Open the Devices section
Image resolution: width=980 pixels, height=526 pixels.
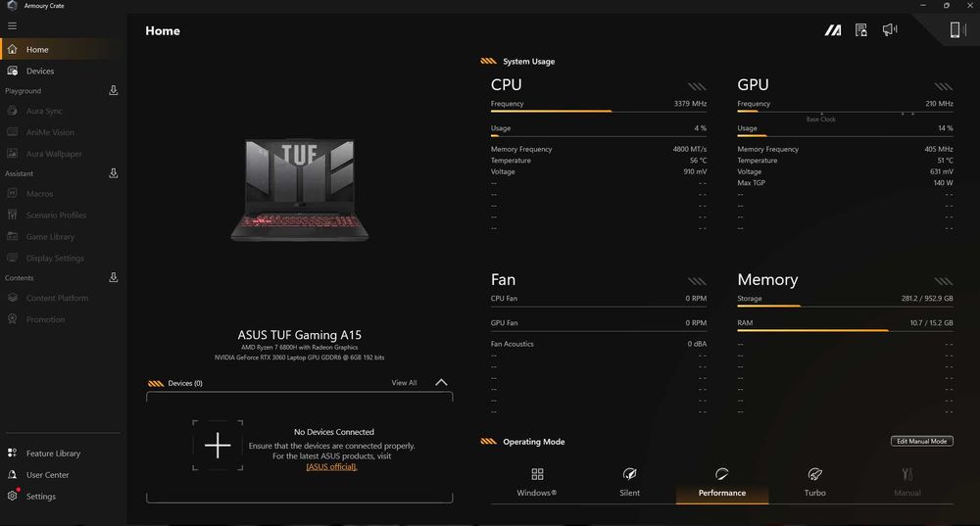[x=63, y=72]
